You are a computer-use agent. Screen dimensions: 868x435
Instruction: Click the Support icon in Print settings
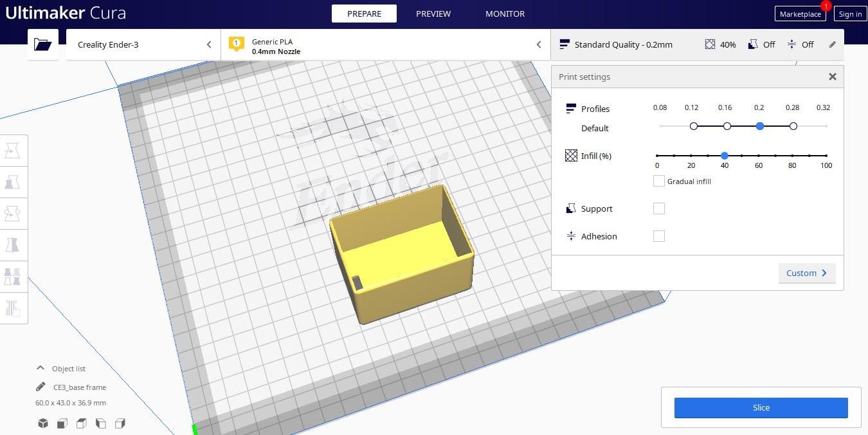571,208
